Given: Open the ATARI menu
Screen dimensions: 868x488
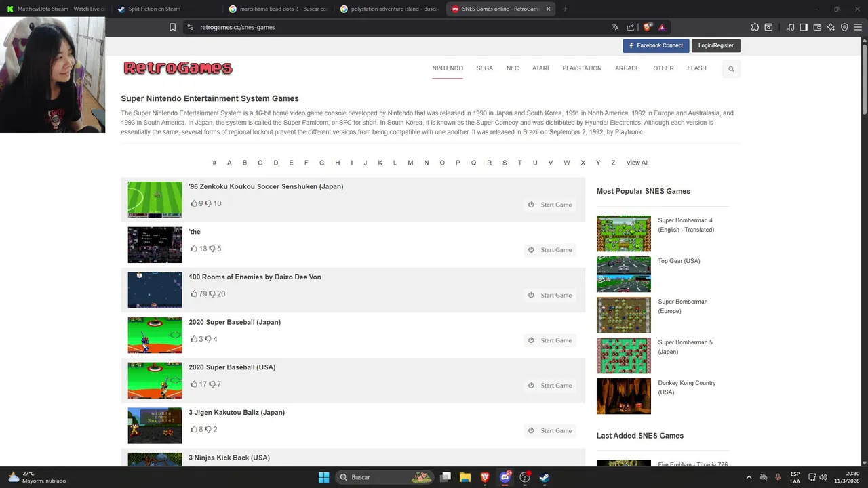Looking at the screenshot, I should [x=540, y=68].
